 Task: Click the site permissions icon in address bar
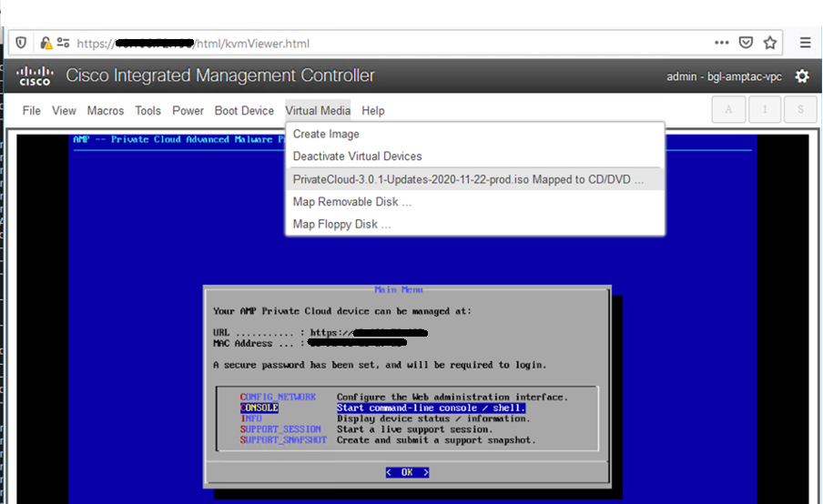click(x=64, y=43)
